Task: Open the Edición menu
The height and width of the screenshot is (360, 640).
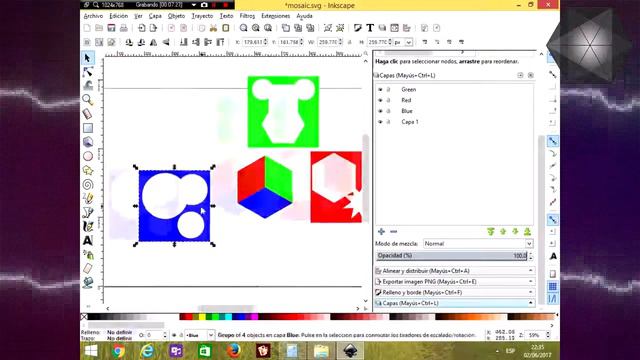Action: click(118, 16)
